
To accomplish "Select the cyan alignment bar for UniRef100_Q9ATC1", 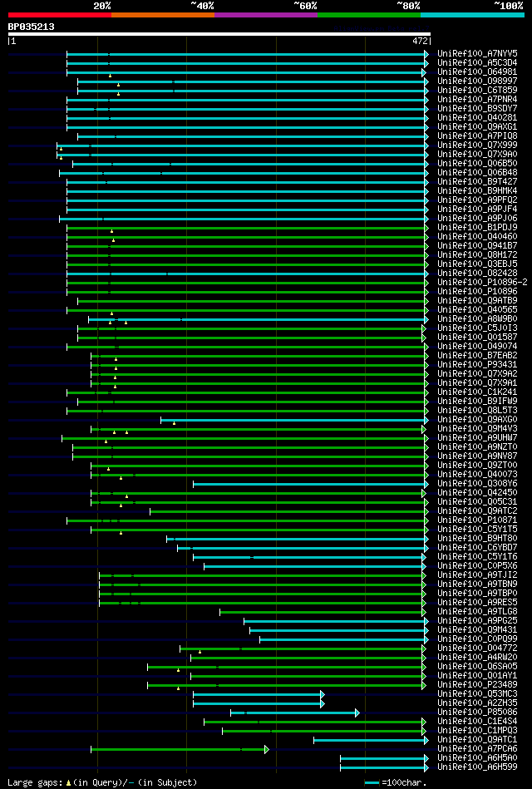I will [x=371, y=739].
